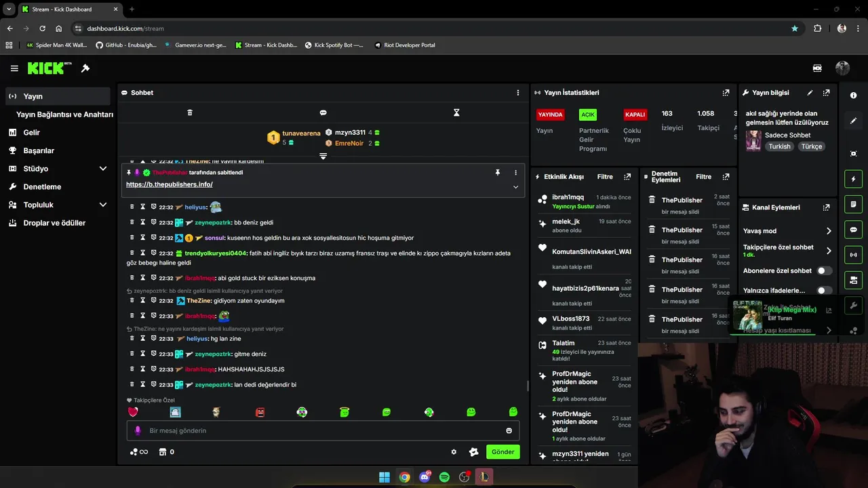868x488 pixels.
Task: Open the pinned message's three-dot options
Action: click(515, 173)
